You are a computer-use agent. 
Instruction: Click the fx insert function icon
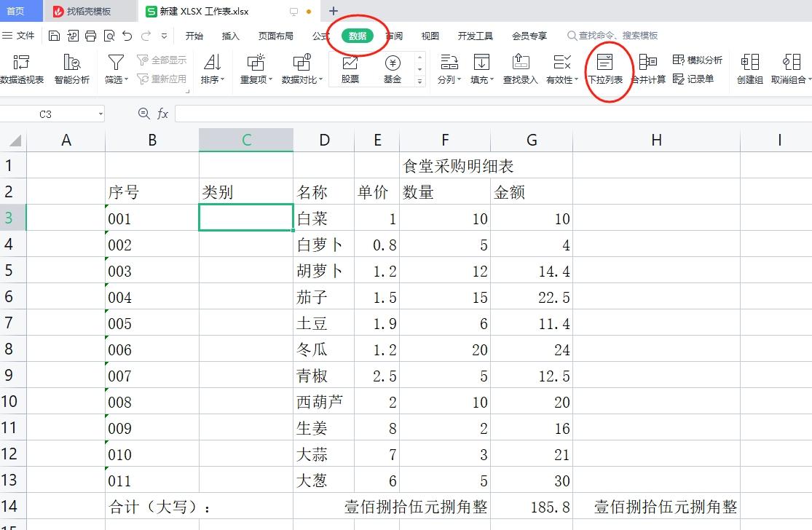162,114
